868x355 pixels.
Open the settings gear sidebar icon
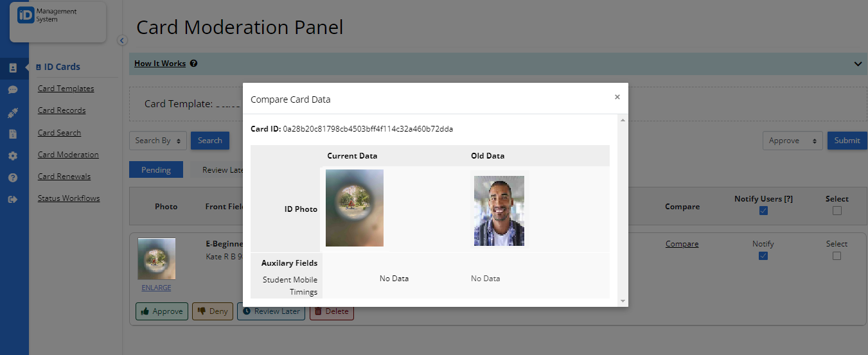(x=13, y=156)
